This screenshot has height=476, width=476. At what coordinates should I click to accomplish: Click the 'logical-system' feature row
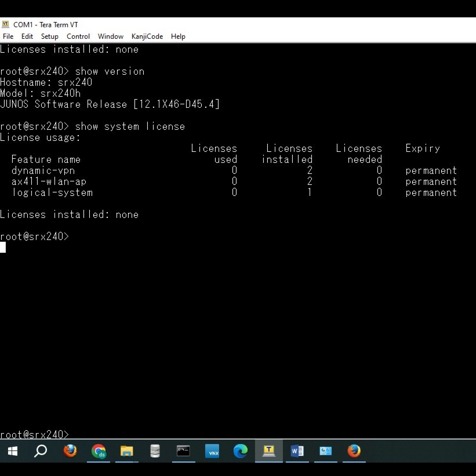point(234,192)
